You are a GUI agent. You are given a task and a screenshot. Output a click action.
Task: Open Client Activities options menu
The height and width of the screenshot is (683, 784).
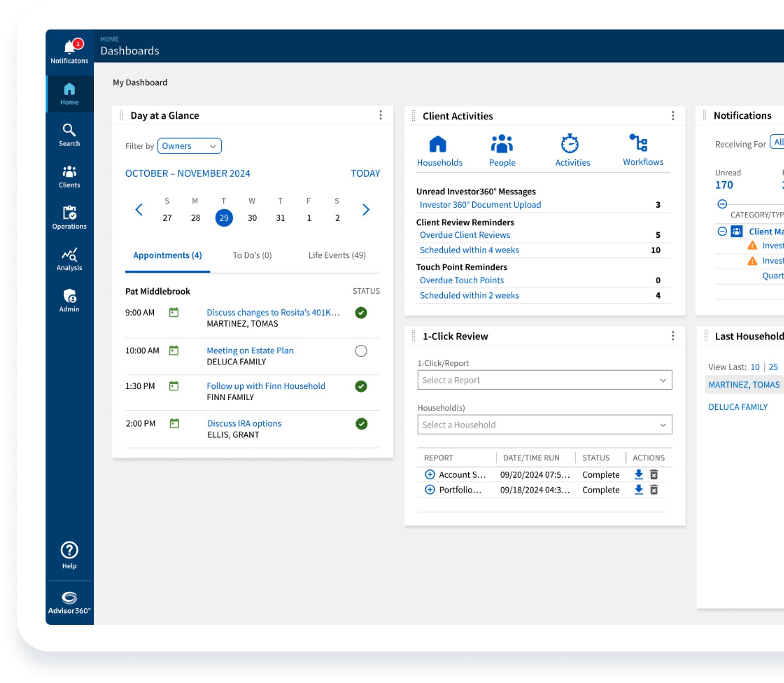[673, 116]
